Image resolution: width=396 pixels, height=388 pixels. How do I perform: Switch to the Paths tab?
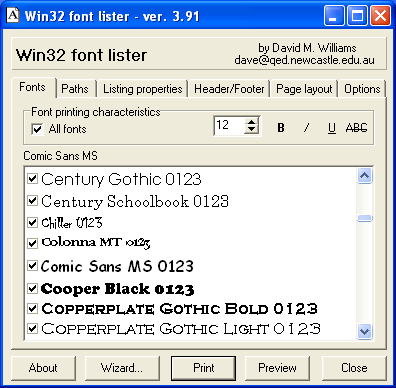[75, 89]
